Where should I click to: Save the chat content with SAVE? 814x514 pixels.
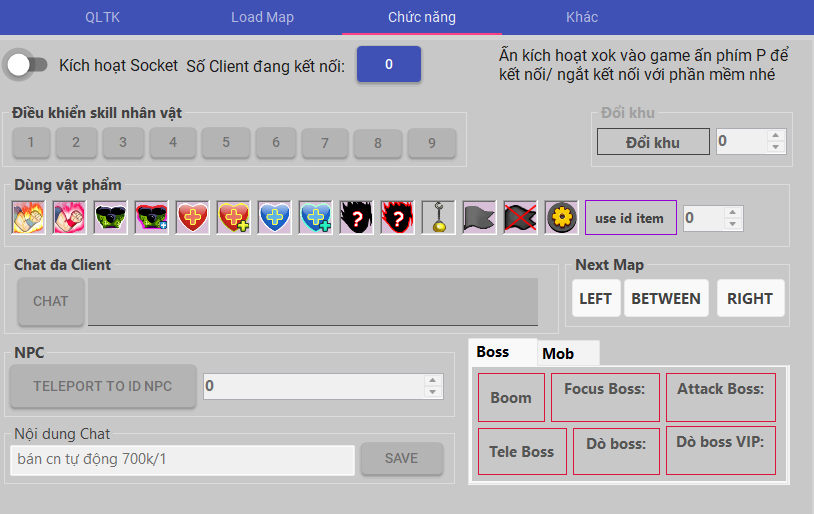pyautogui.click(x=402, y=458)
